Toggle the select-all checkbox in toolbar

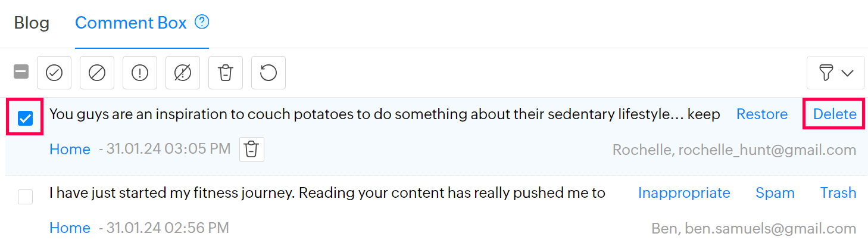pos(21,72)
